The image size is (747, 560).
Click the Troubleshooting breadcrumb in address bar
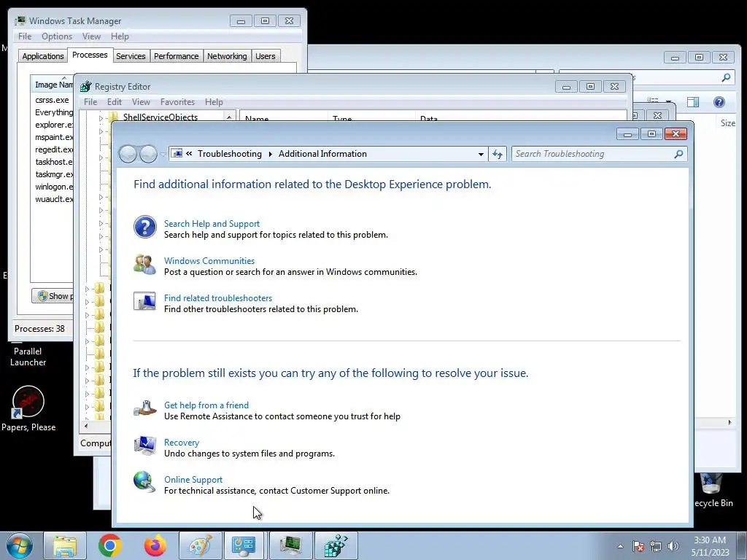230,154
